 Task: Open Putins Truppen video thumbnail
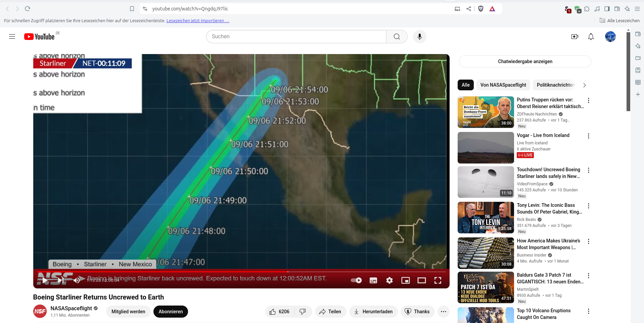click(x=486, y=112)
